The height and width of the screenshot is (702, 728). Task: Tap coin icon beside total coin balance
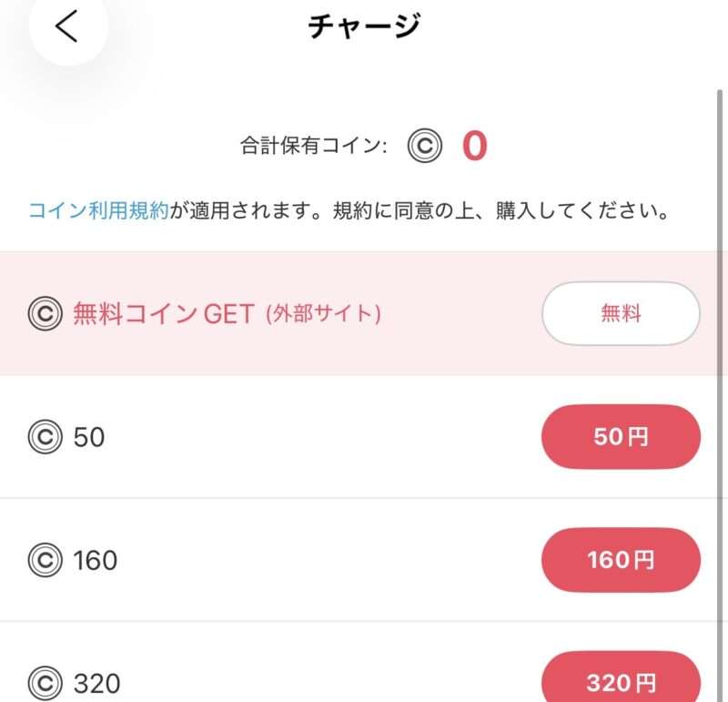(424, 146)
